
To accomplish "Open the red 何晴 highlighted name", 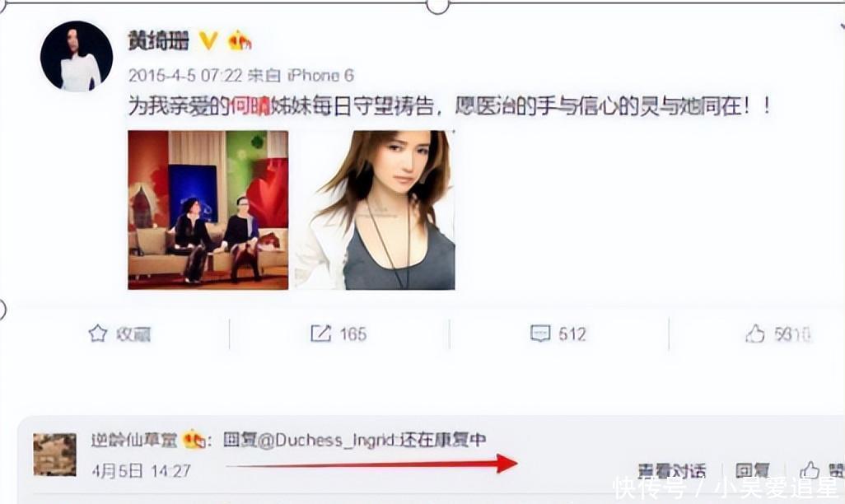I will click(250, 106).
